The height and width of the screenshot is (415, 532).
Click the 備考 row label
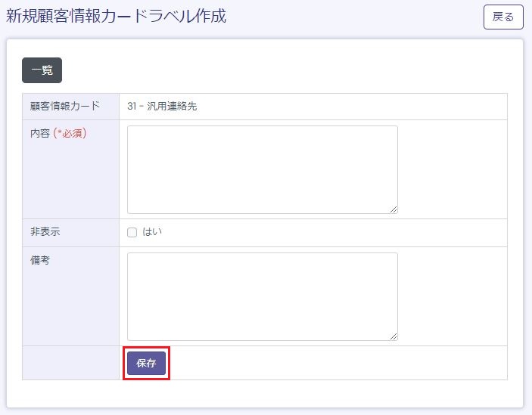(40, 259)
